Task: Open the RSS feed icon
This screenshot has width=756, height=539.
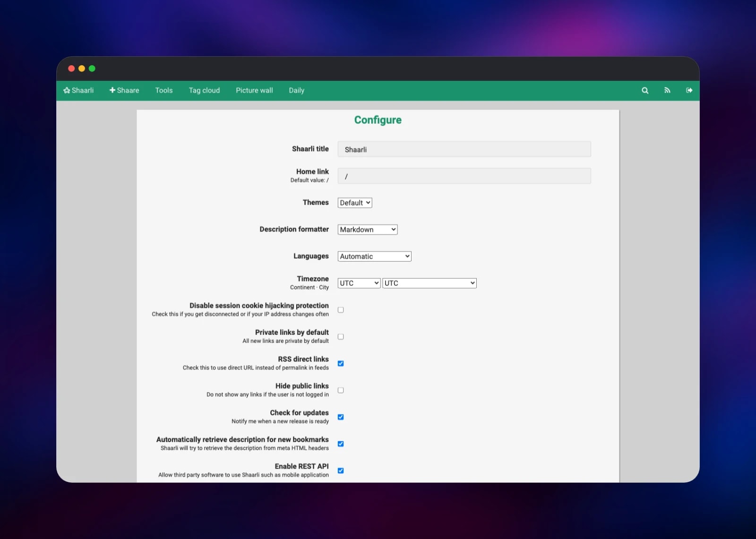Action: (667, 90)
